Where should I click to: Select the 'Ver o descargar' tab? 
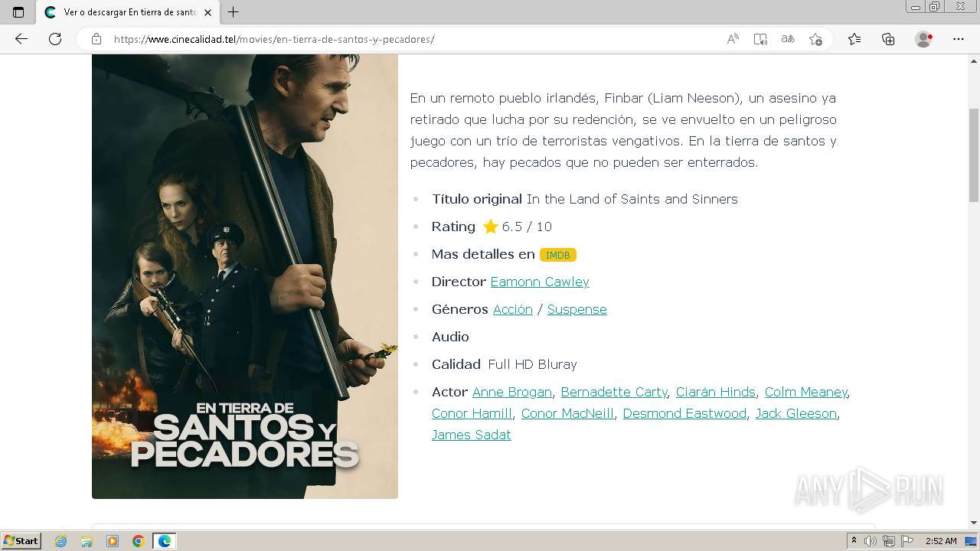[128, 12]
